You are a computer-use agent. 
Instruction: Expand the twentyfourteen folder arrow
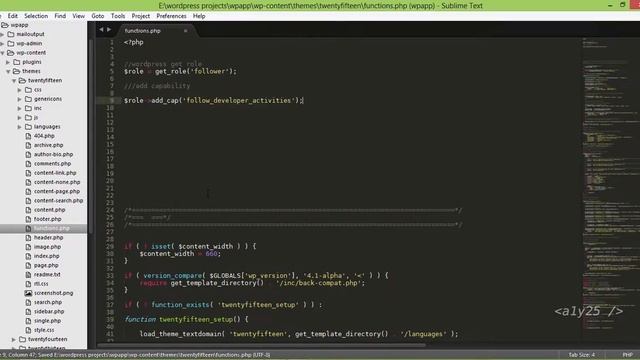14,340
